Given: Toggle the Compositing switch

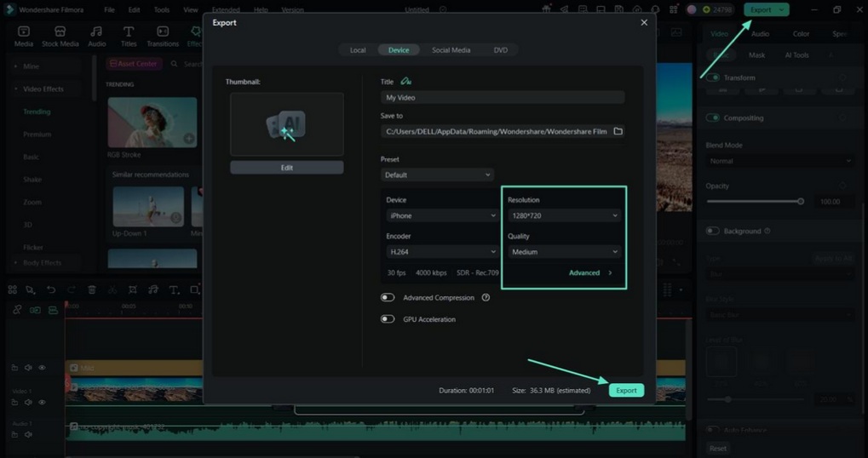Looking at the screenshot, I should coord(712,117).
